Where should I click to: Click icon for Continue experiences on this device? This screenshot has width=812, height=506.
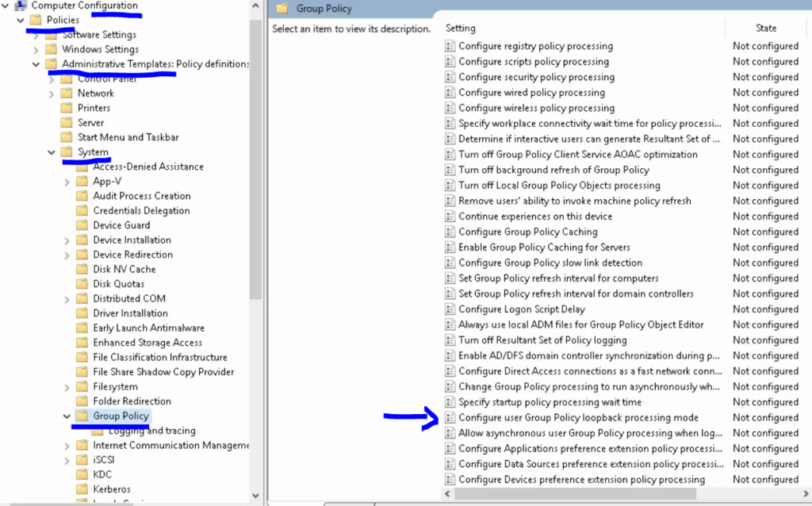click(450, 217)
